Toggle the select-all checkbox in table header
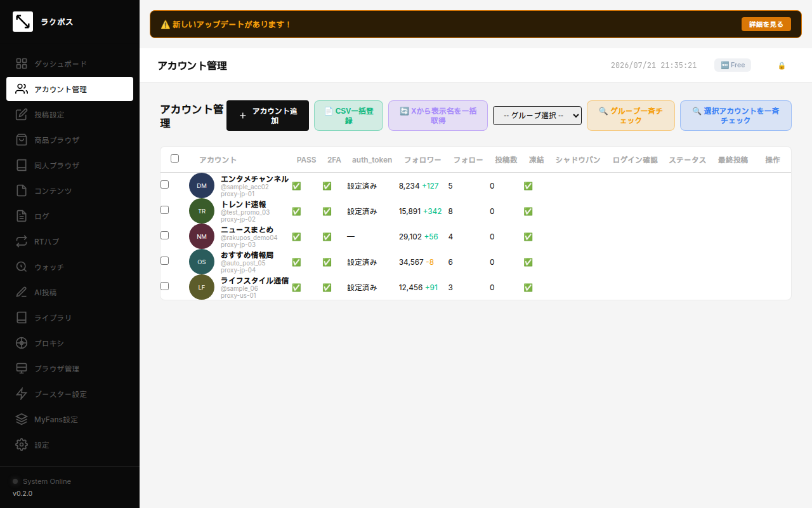 pyautogui.click(x=174, y=159)
